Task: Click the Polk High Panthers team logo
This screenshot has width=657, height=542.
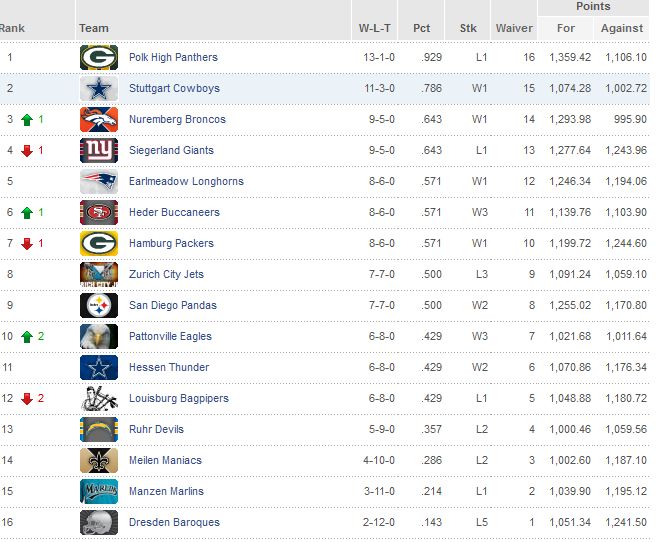Action: [99, 57]
